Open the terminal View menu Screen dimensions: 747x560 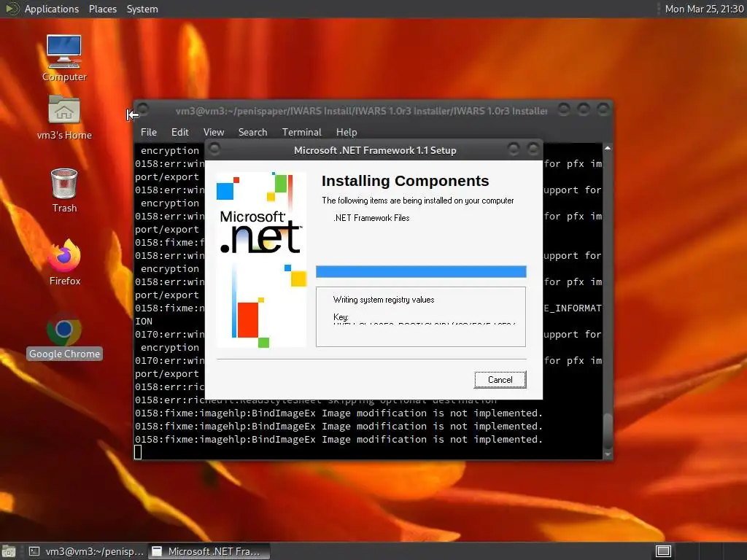(214, 132)
